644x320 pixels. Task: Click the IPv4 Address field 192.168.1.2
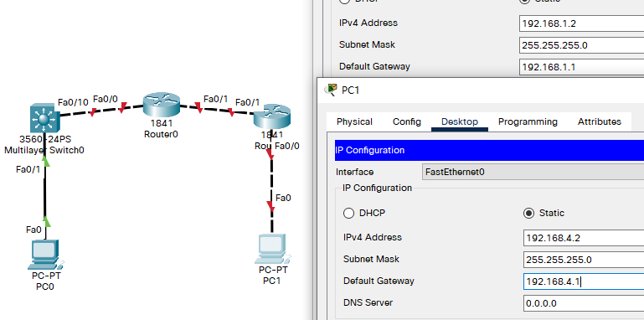[581, 23]
